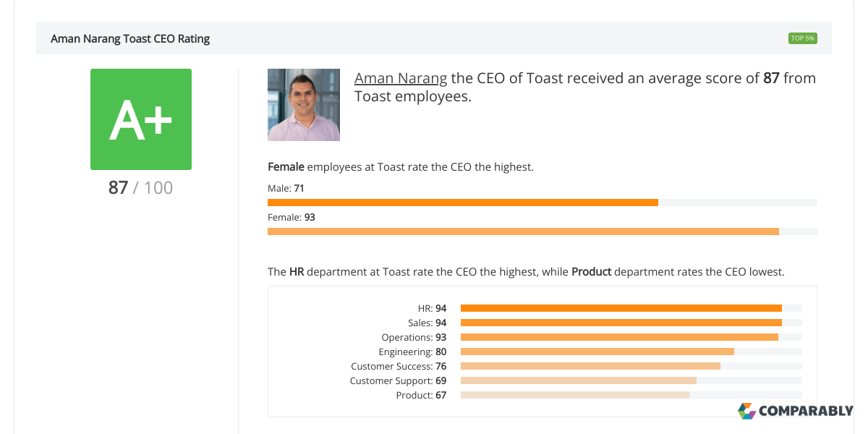The height and width of the screenshot is (434, 868).
Task: Open the Aman Narang profile link
Action: (x=401, y=77)
